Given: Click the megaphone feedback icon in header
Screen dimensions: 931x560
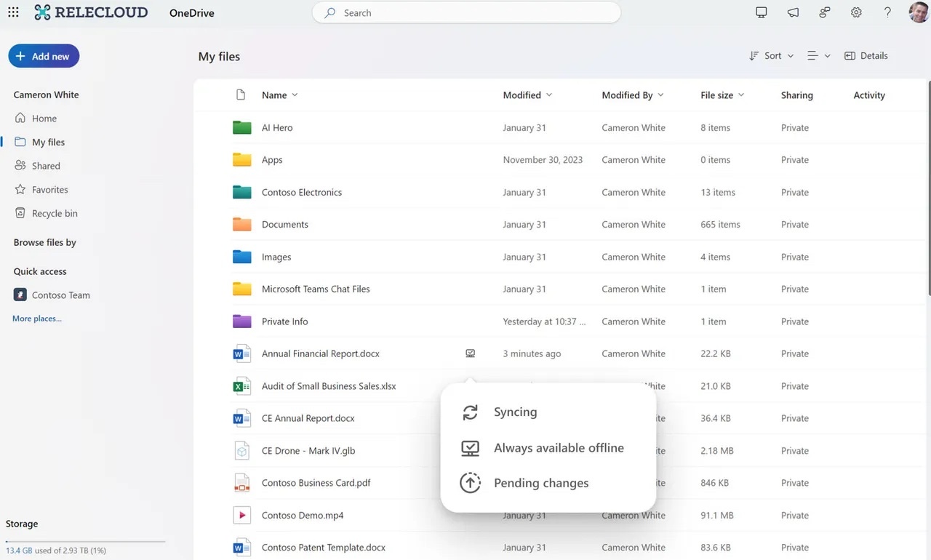Looking at the screenshot, I should point(793,12).
